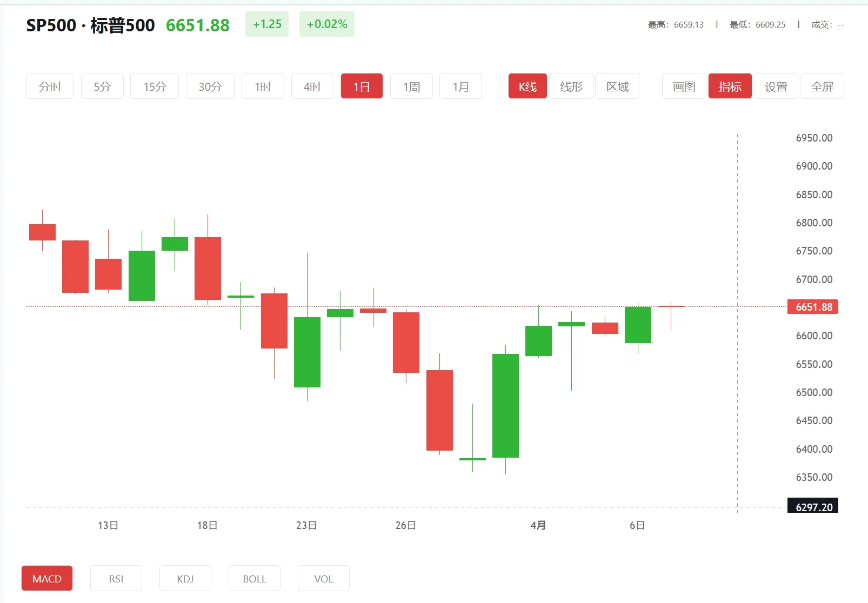Enter 全屏 fullscreen mode
The width and height of the screenshot is (868, 603).
(822, 86)
